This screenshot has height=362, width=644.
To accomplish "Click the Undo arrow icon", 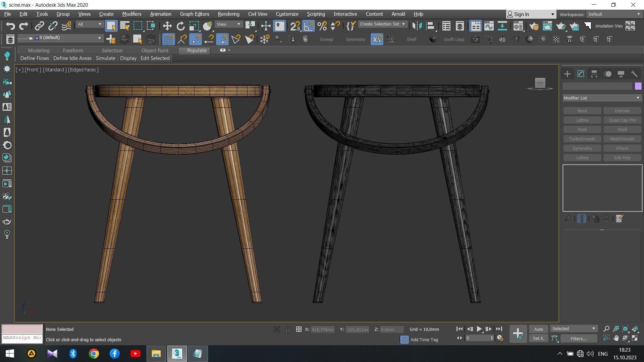I will point(10,26).
